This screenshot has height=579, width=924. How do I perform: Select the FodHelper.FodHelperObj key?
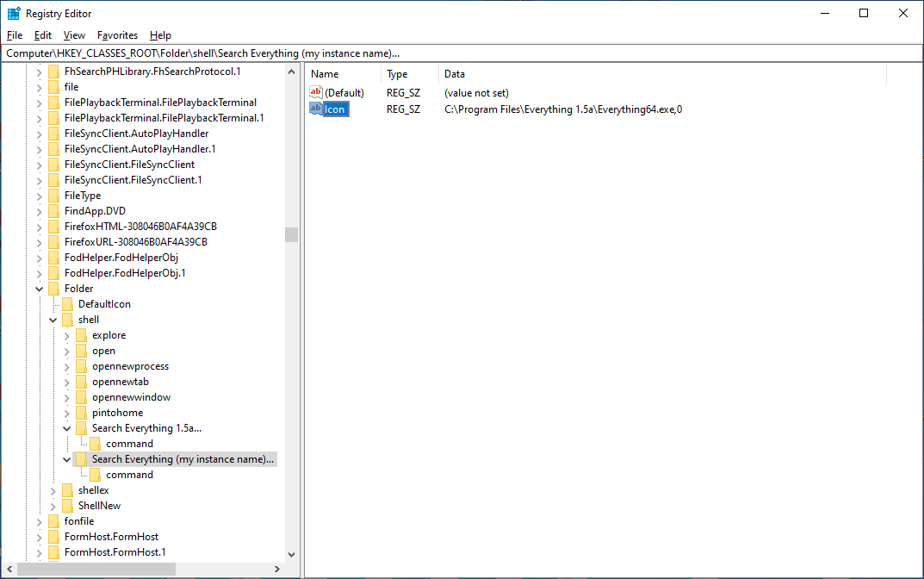[x=121, y=257]
